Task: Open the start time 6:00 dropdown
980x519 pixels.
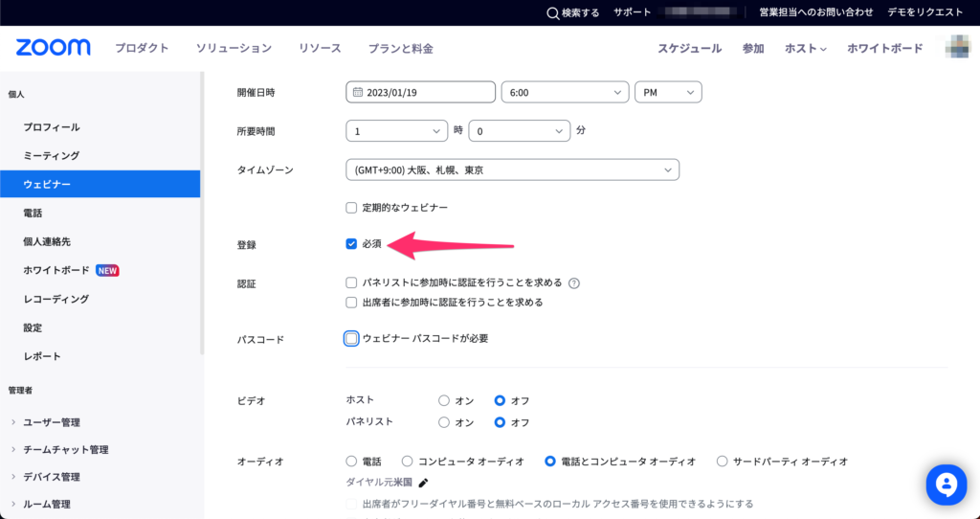Action: coord(565,92)
